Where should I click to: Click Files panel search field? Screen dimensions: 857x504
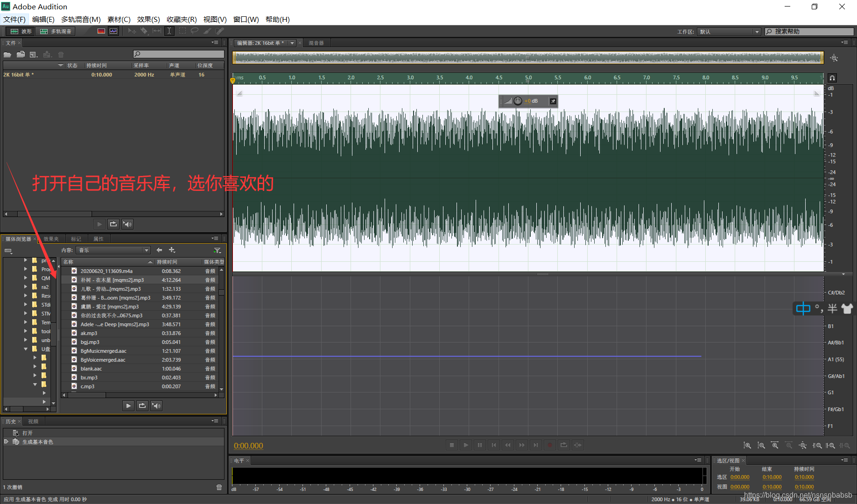pyautogui.click(x=178, y=54)
